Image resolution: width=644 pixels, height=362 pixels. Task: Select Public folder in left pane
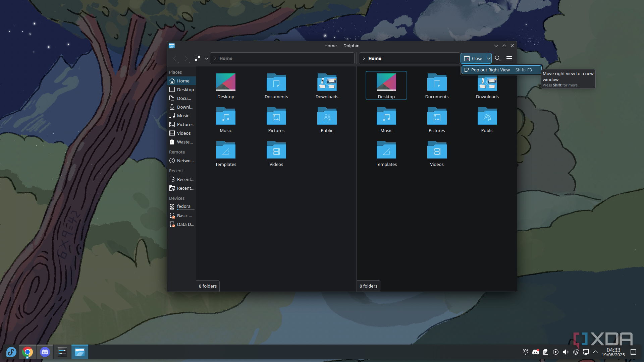pos(327,120)
